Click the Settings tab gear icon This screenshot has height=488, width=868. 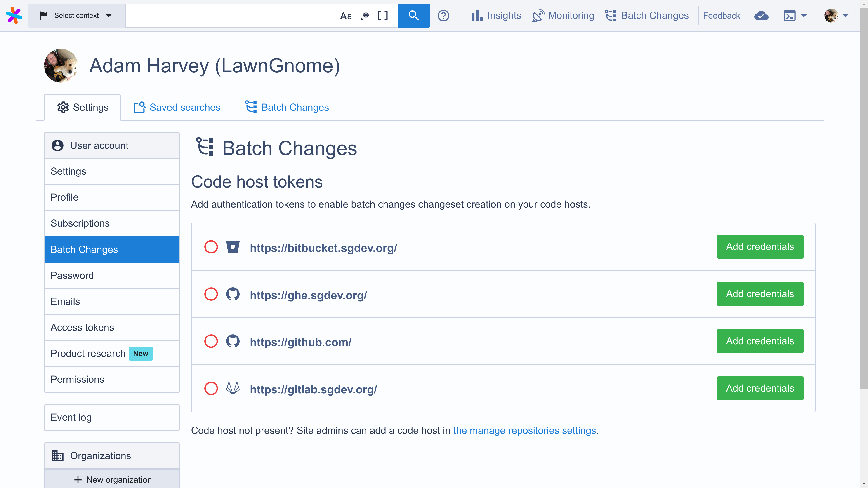click(x=63, y=108)
